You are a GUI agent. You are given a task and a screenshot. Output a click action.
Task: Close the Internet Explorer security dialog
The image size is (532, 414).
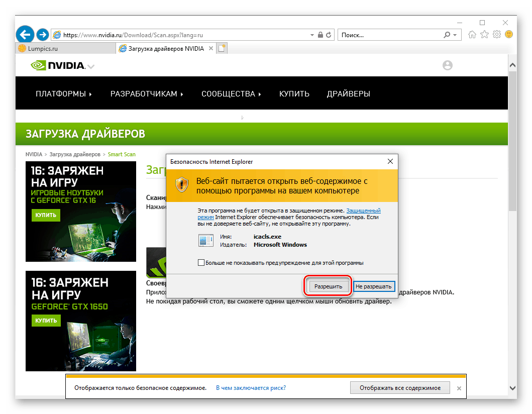(x=390, y=161)
